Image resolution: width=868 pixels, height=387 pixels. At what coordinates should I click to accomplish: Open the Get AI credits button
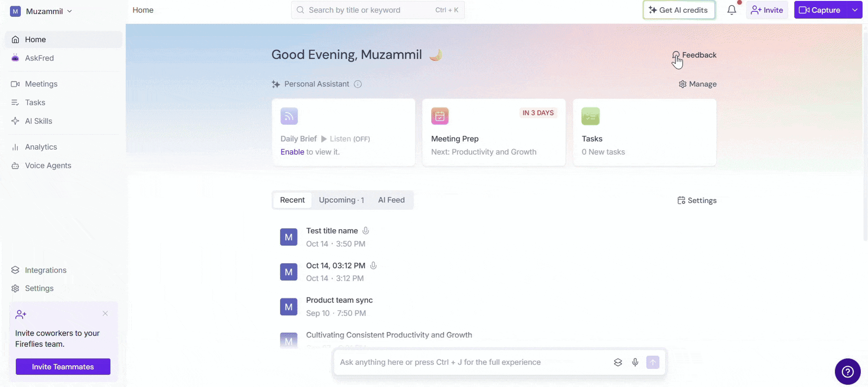click(679, 10)
